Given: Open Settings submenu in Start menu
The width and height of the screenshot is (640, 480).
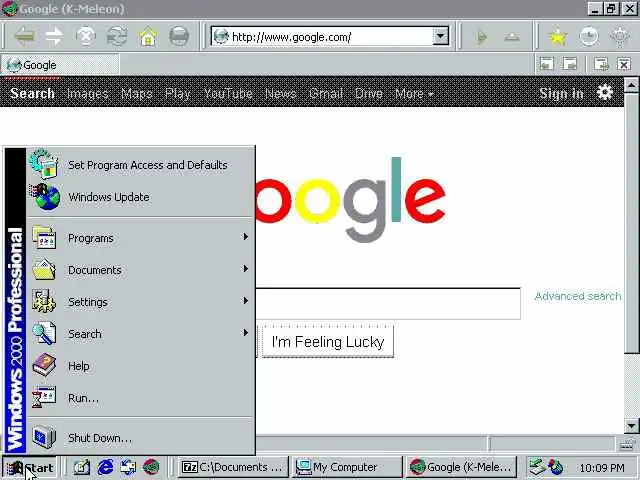Looking at the screenshot, I should 141,302.
